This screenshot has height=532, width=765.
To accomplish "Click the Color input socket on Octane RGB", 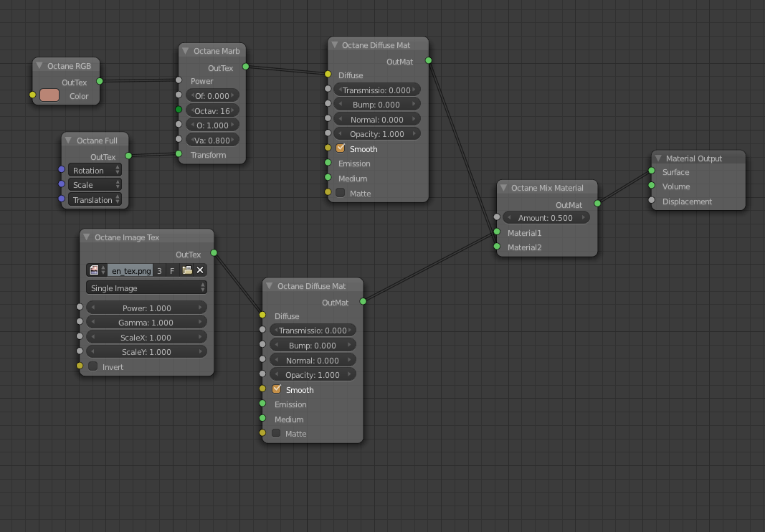I will click(33, 95).
